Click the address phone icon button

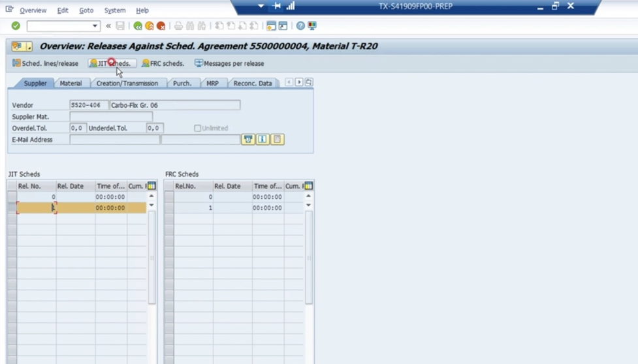tap(247, 140)
